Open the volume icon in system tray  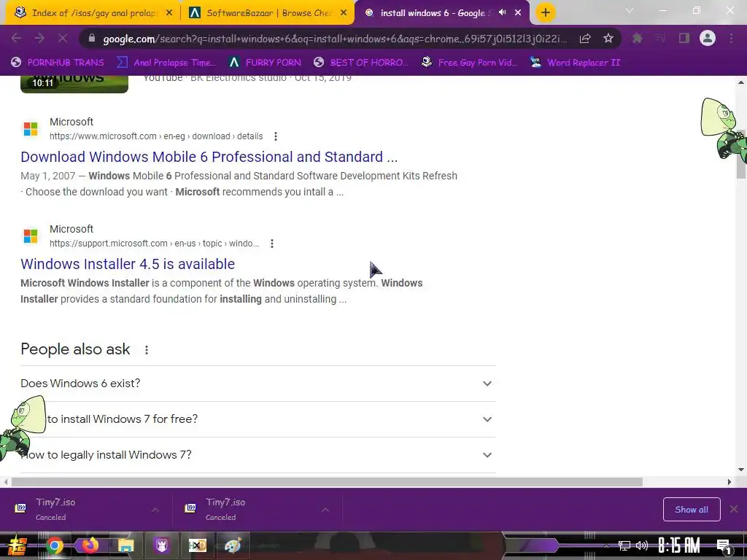pos(642,545)
